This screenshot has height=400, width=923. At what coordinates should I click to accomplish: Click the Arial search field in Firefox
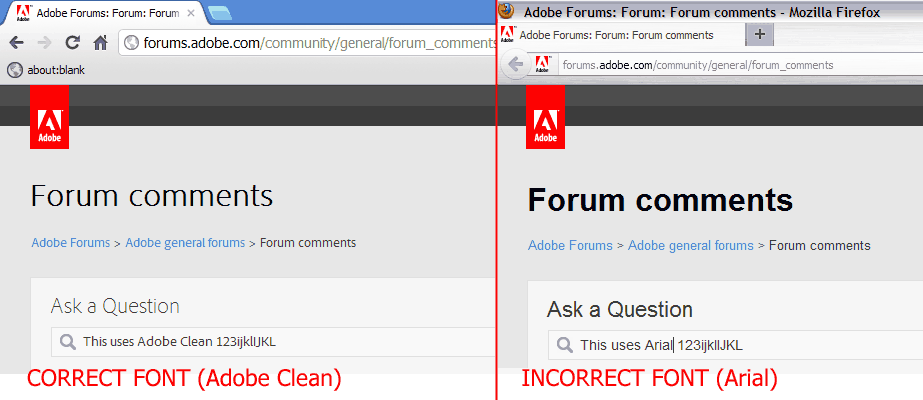click(x=735, y=345)
